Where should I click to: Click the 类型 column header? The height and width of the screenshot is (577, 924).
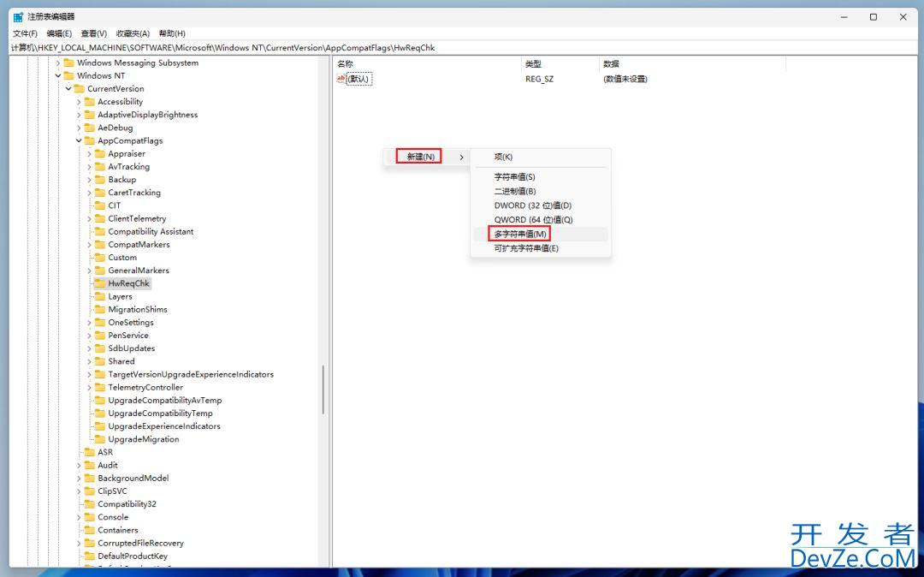560,63
